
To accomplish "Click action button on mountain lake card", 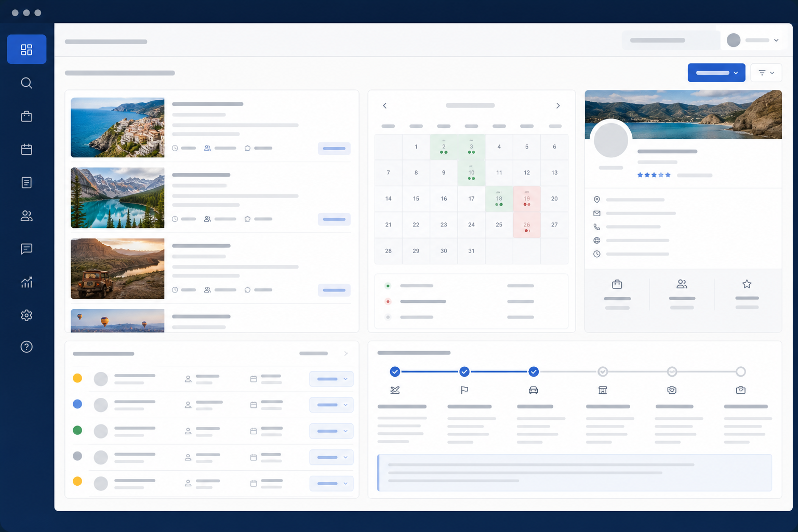I will tap(334, 219).
